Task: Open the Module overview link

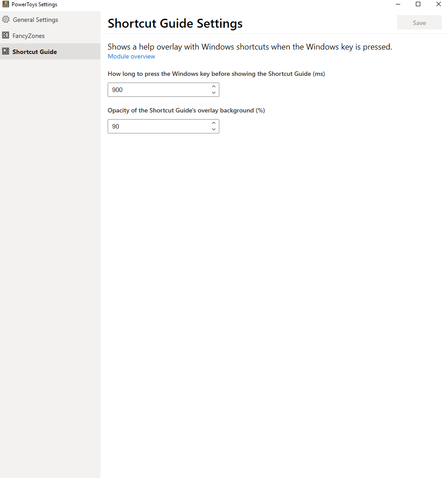Action: point(131,57)
